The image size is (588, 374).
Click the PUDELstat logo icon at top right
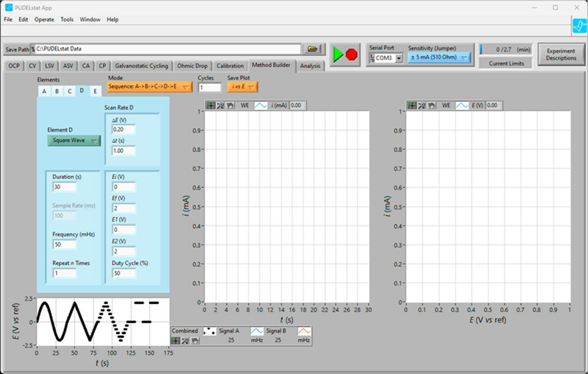[579, 26]
